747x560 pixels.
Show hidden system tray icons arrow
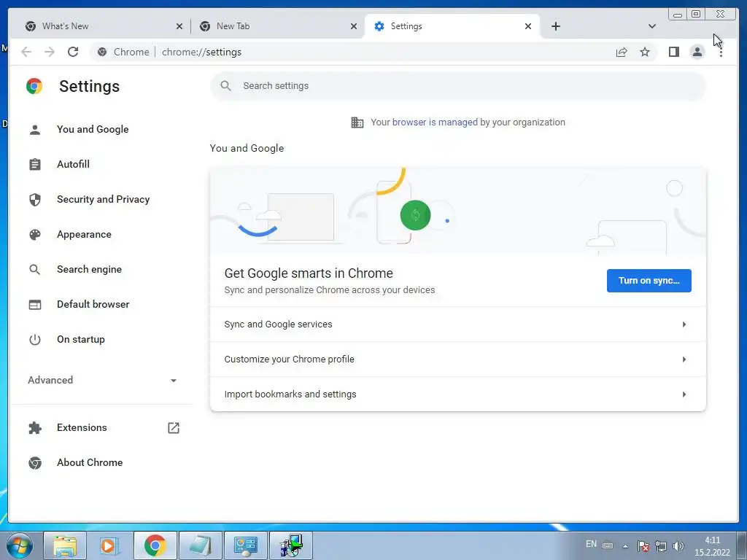click(625, 546)
